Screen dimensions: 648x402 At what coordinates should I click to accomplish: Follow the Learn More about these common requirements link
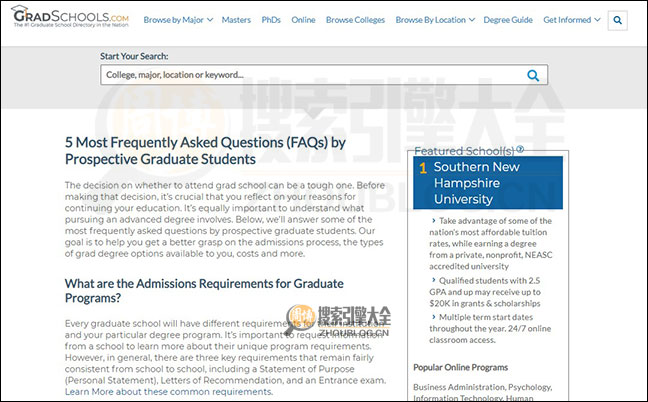(169, 391)
